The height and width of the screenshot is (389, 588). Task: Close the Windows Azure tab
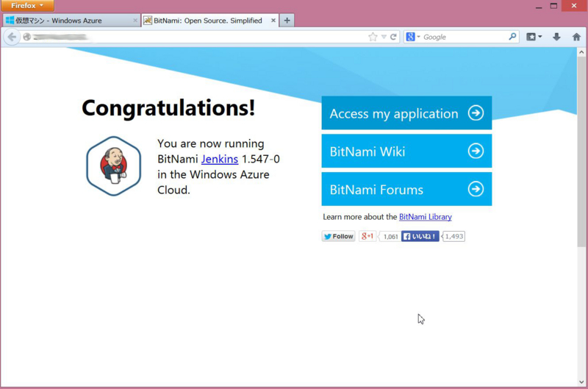pos(135,21)
